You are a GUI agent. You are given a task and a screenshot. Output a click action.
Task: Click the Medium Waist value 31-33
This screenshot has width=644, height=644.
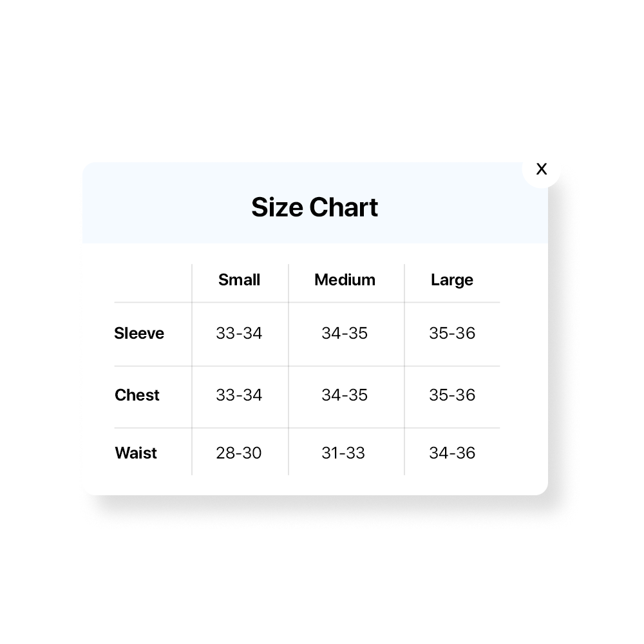(x=343, y=453)
